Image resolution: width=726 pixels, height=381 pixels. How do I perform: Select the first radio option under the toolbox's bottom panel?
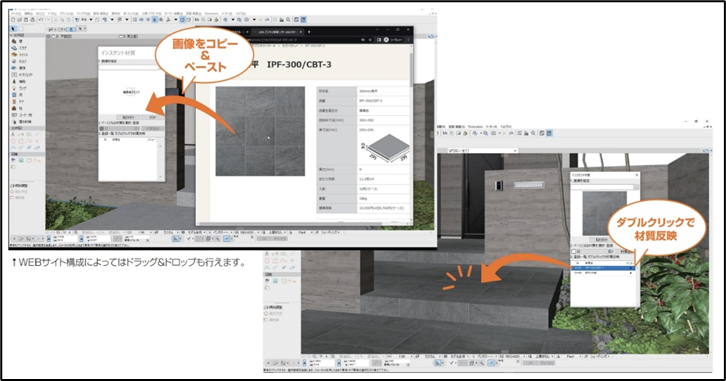click(x=13, y=192)
